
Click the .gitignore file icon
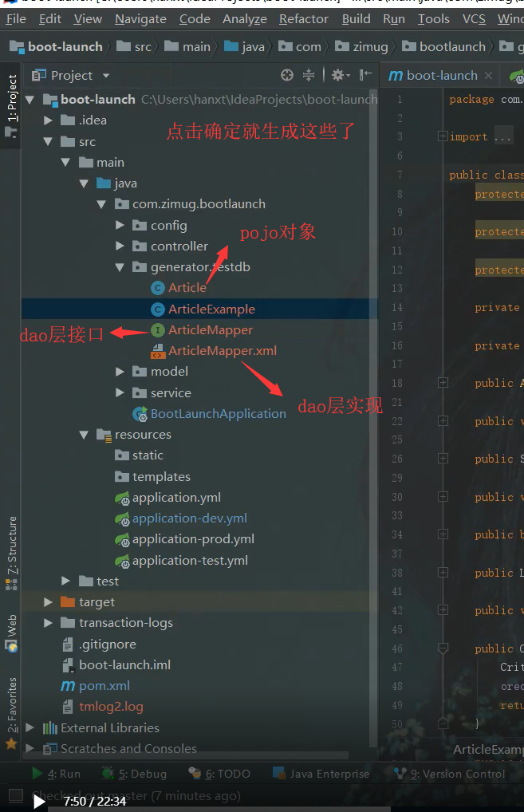68,644
